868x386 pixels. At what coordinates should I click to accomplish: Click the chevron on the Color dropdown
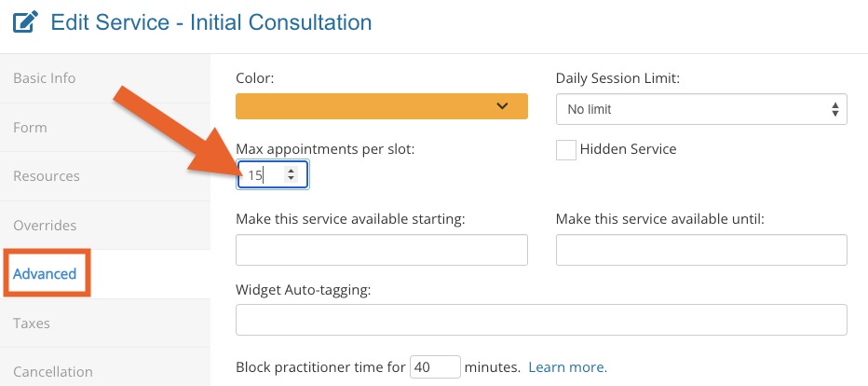tap(502, 106)
